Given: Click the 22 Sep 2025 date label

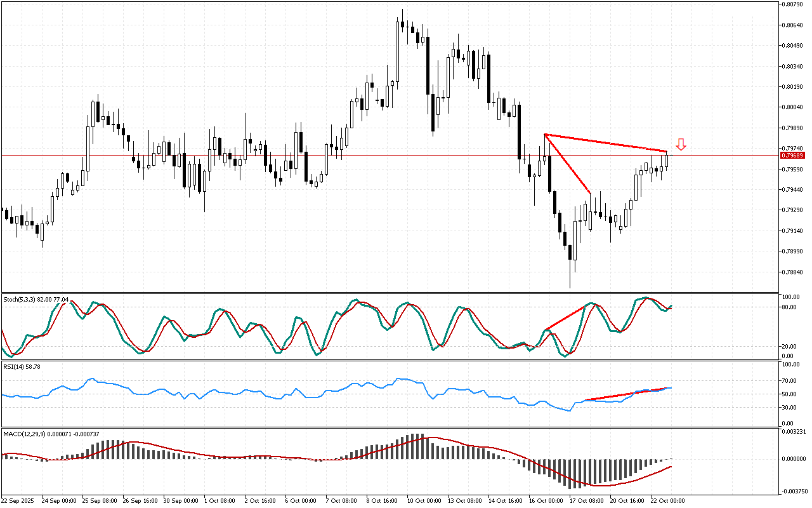Looking at the screenshot, I should 18,501.
